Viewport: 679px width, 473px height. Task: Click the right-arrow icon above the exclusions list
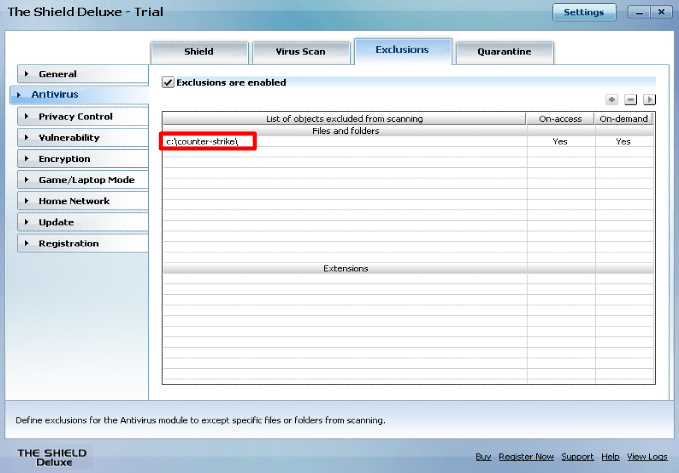pyautogui.click(x=650, y=100)
